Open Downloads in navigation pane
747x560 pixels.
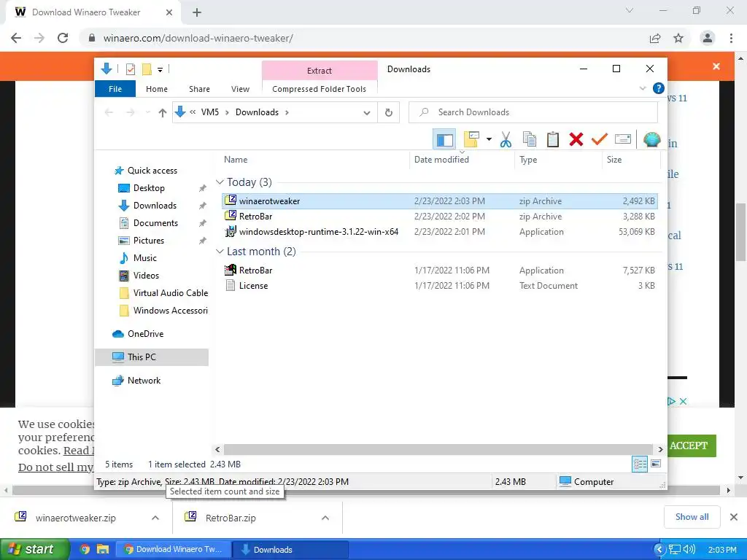[x=155, y=206]
